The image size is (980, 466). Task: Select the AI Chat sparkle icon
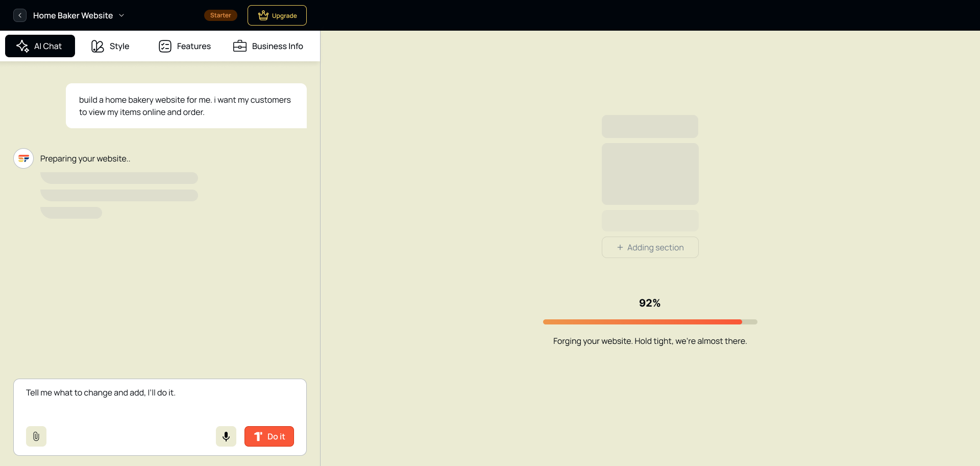[x=22, y=46]
